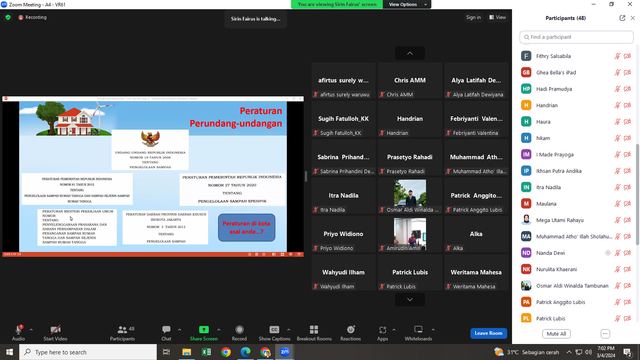Viewport: 640px width, 360px height.
Task: Expand Share Screen options arrow
Action: click(219, 330)
